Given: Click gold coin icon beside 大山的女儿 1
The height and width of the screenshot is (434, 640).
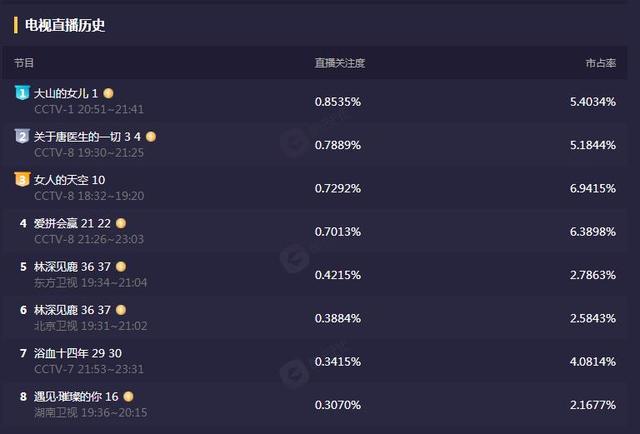Looking at the screenshot, I should click(x=108, y=93).
